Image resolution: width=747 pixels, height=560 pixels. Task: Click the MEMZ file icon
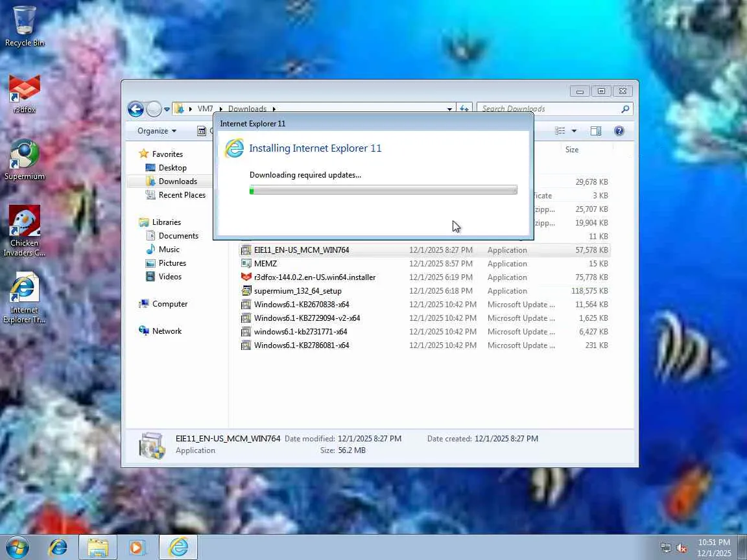click(x=246, y=263)
